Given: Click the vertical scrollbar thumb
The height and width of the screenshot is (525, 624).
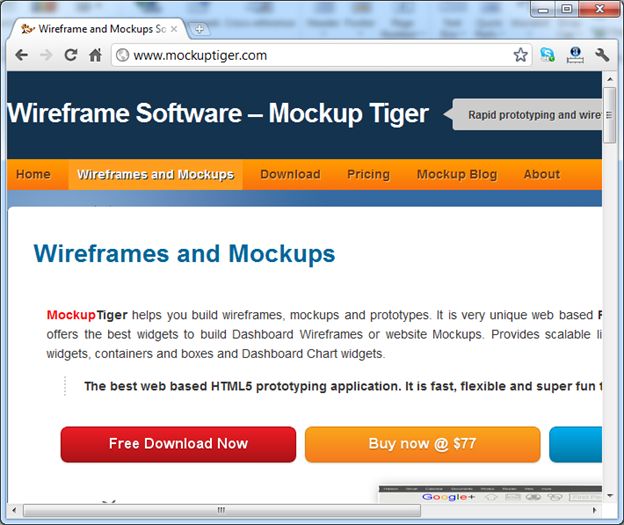Looking at the screenshot, I should (610, 115).
